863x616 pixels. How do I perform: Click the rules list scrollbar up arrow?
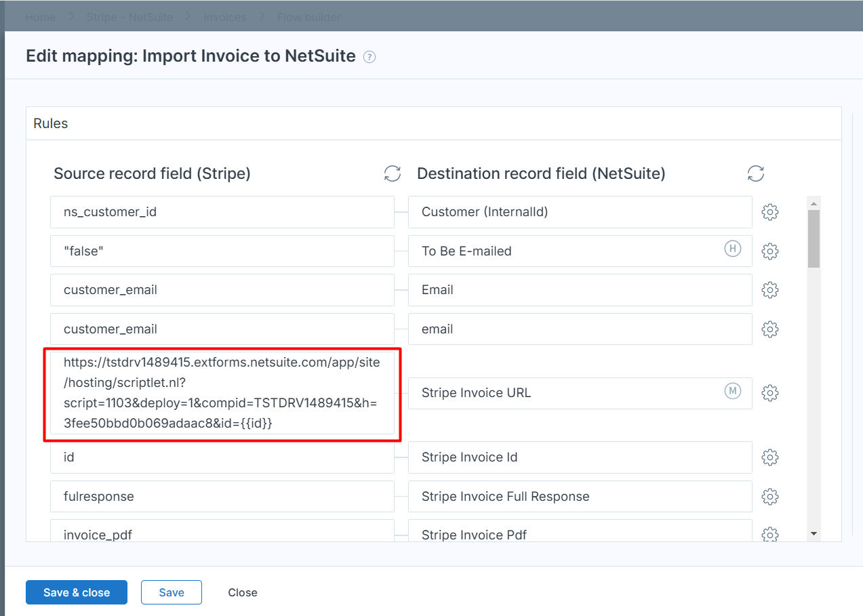[x=814, y=203]
